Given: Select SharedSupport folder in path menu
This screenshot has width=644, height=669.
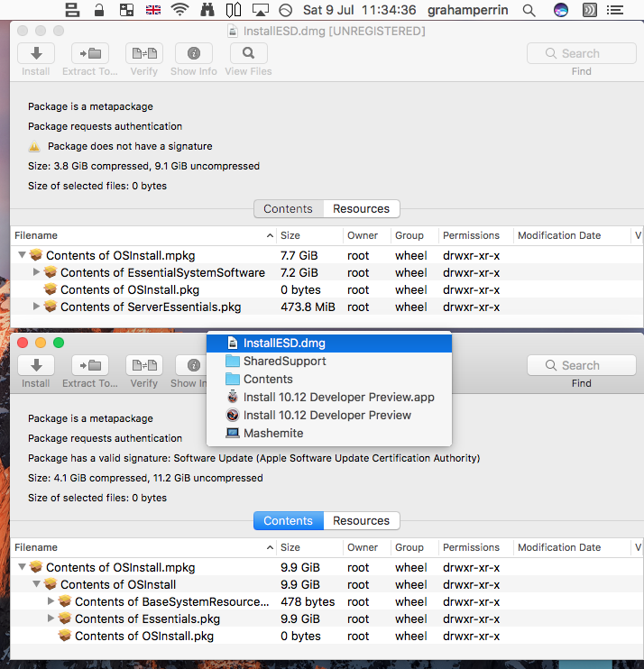Looking at the screenshot, I should [x=329, y=361].
